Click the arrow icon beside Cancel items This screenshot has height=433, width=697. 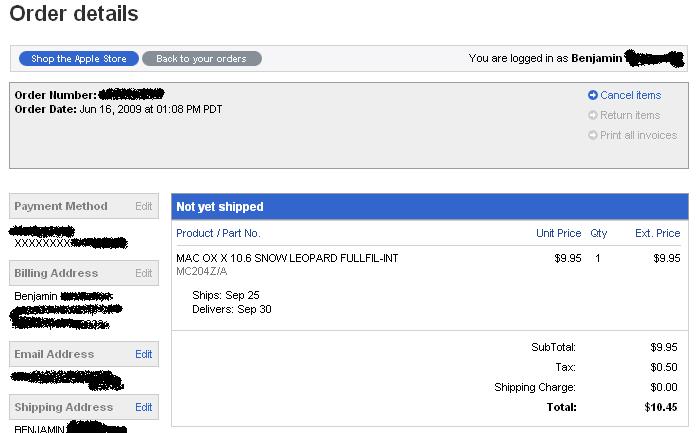(593, 95)
